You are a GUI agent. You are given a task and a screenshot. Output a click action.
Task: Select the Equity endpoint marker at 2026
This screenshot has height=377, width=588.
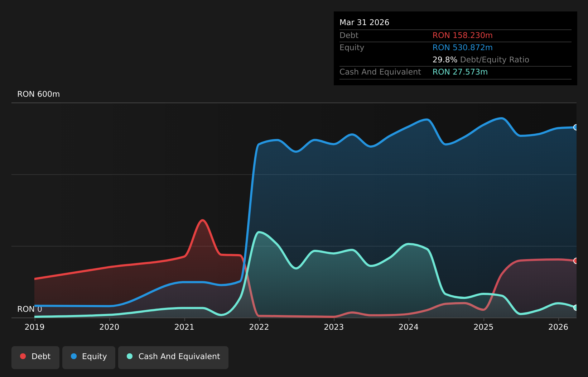click(576, 127)
